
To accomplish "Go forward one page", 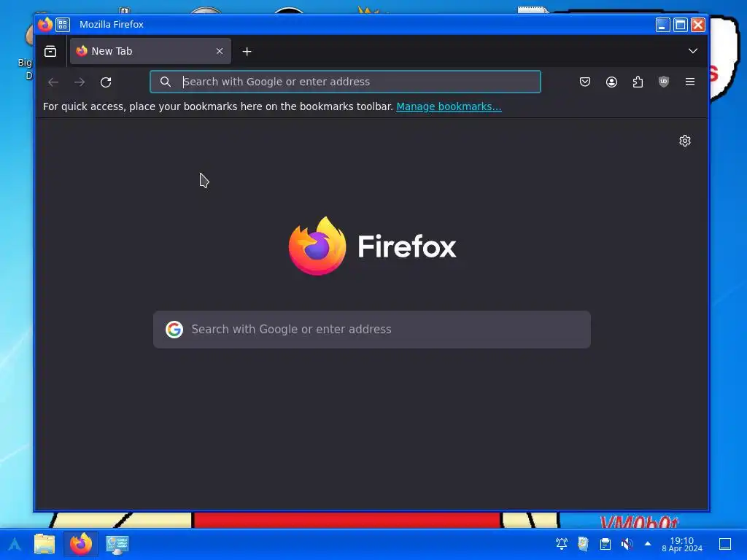I will (x=80, y=82).
